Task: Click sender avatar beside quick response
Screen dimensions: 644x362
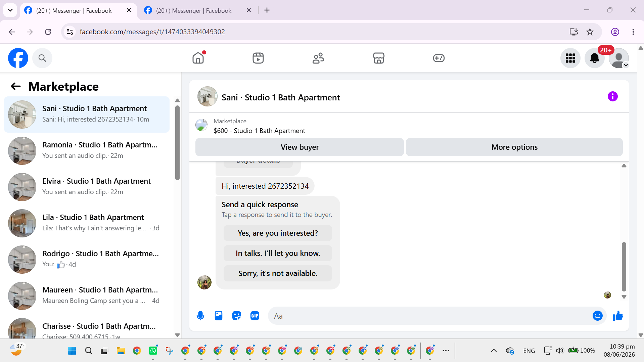Action: pyautogui.click(x=204, y=282)
